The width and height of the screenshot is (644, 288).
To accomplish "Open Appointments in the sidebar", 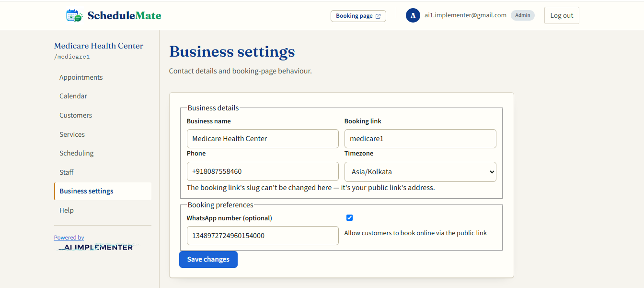I will click(x=103, y=77).
